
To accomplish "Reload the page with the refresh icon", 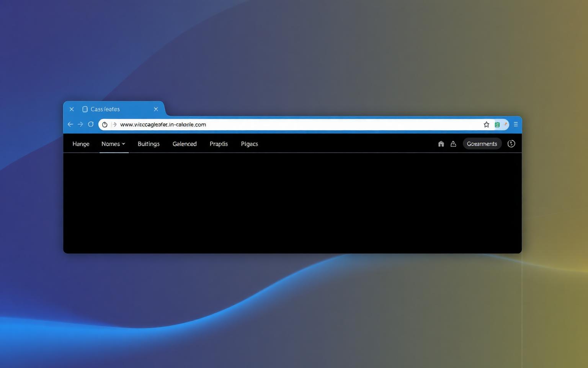I will tap(91, 124).
